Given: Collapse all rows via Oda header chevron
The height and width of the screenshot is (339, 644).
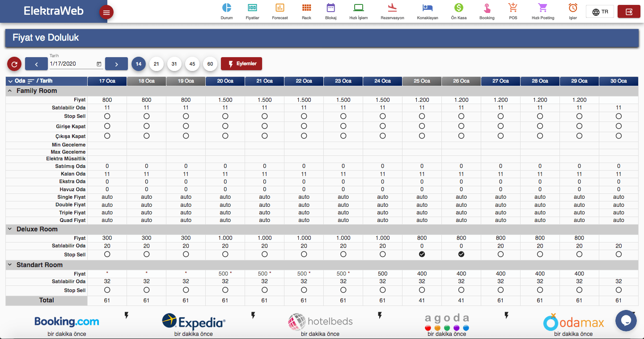Looking at the screenshot, I should 10,81.
